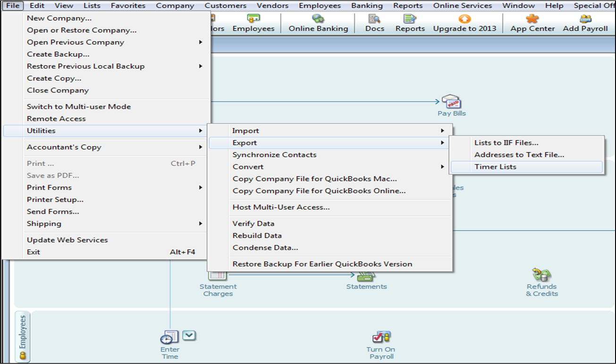This screenshot has height=364, width=616.
Task: Click the Reports toolbar icon
Action: point(410,19)
